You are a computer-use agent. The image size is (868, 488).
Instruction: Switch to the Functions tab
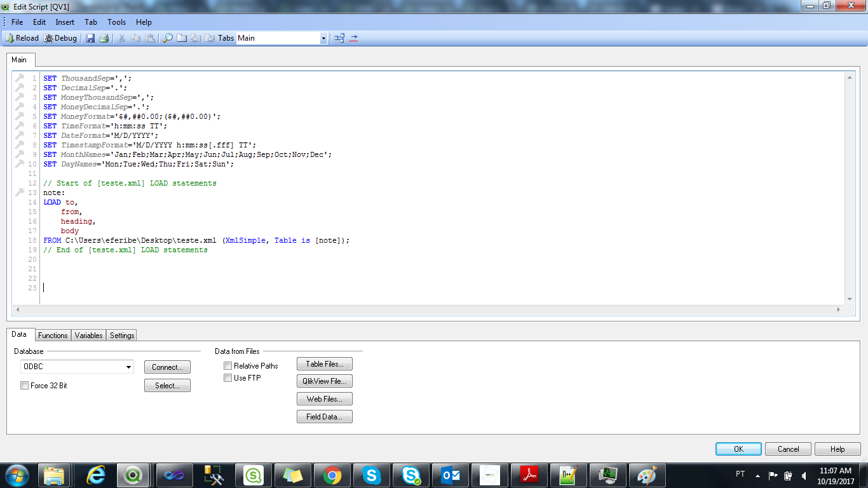click(x=53, y=335)
